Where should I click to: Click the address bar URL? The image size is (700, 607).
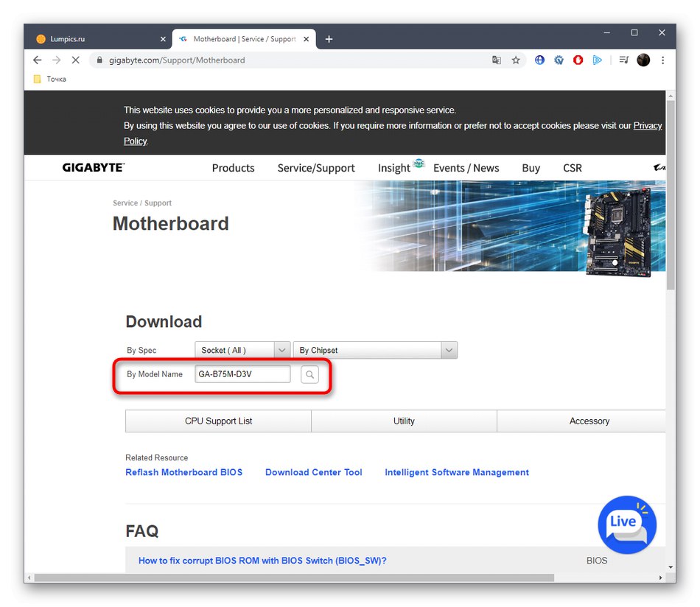tap(177, 60)
